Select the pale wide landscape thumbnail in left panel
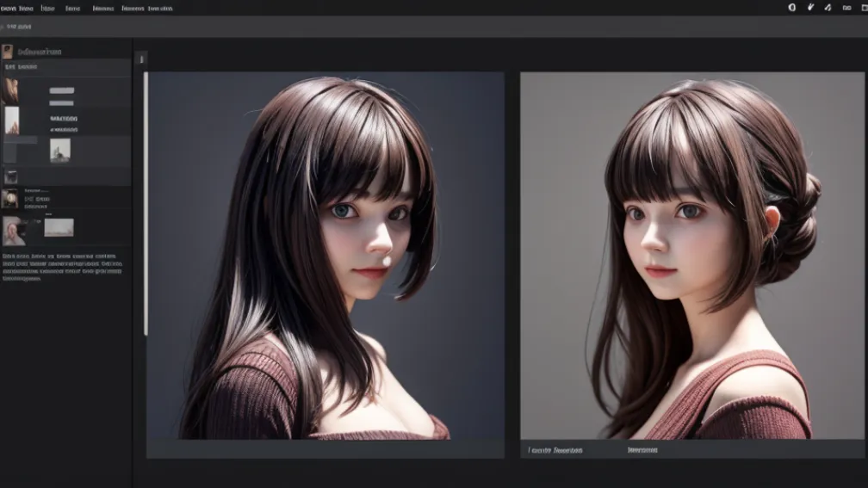Image resolution: width=868 pixels, height=488 pixels. (59, 227)
